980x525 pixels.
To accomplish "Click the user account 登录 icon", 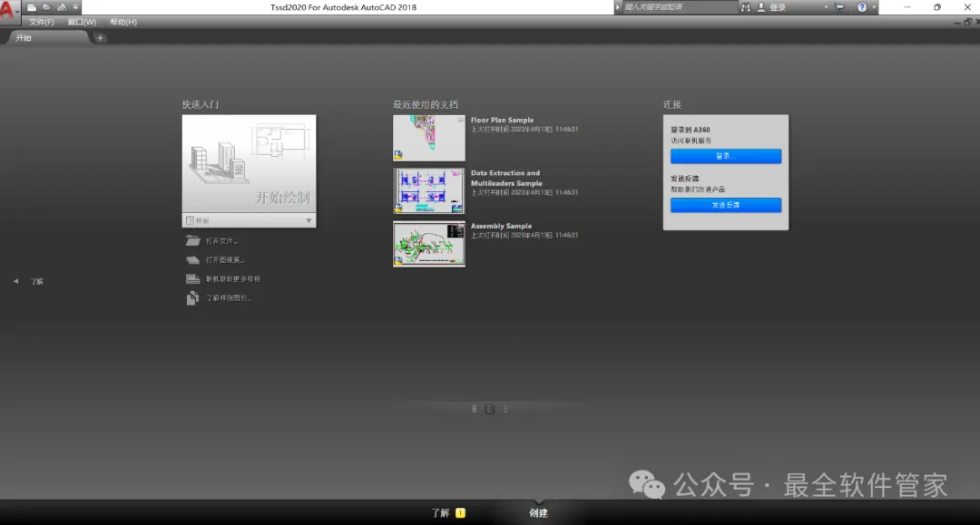I will click(x=761, y=7).
